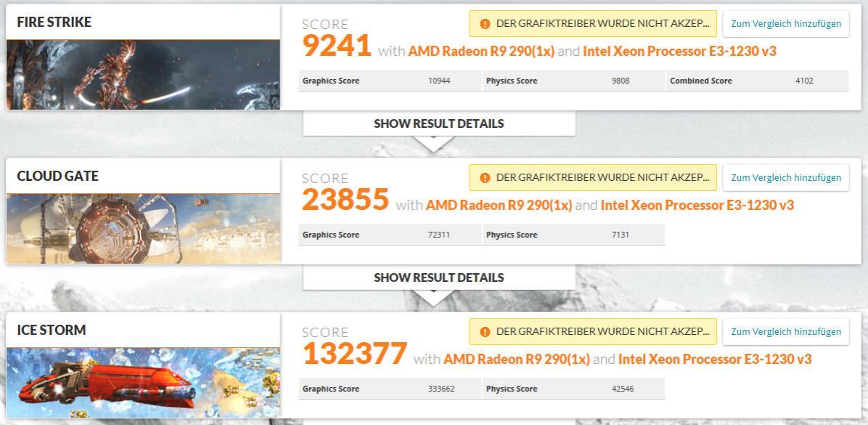Open the Cloud Gate driver warning message

(x=593, y=178)
